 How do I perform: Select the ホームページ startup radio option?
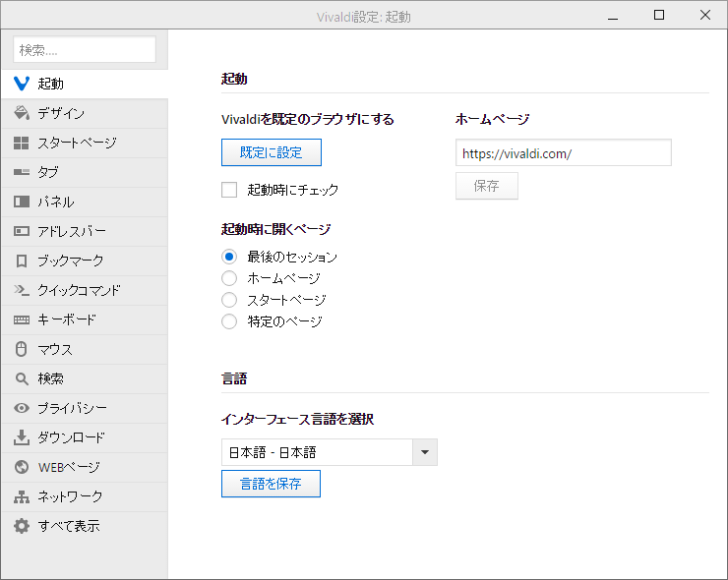[x=229, y=278]
